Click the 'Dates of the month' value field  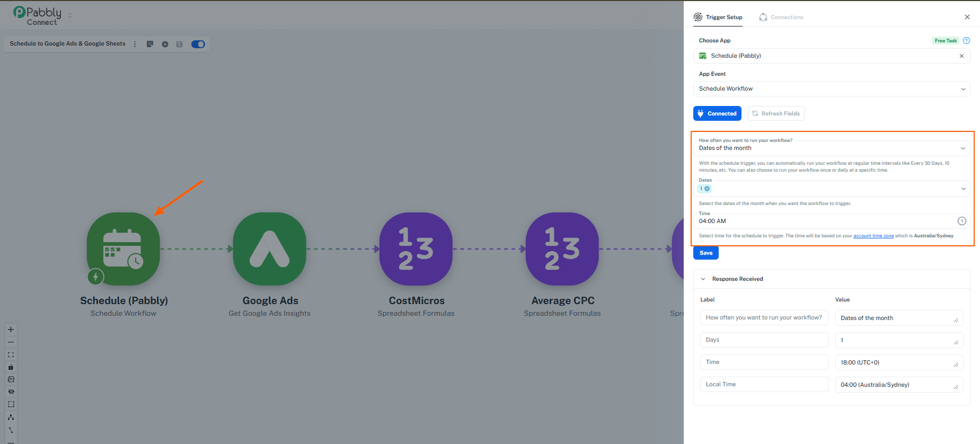(899, 318)
